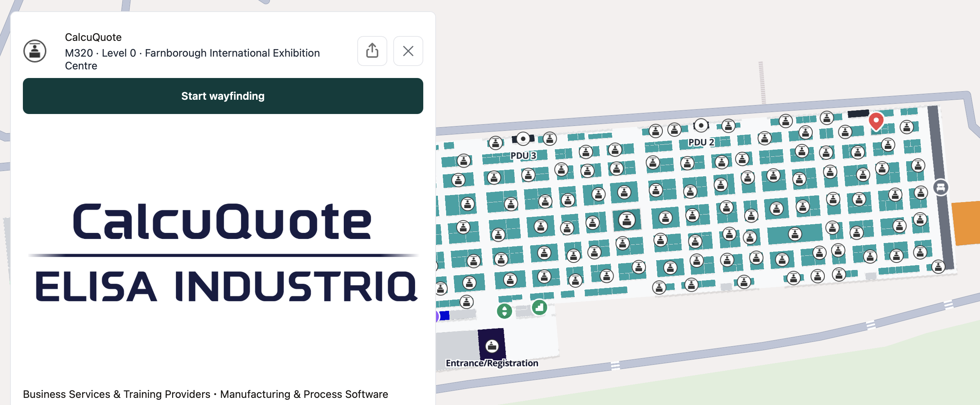Close the CalcuQuote details panel
Screen dimensions: 980x405
point(408,51)
